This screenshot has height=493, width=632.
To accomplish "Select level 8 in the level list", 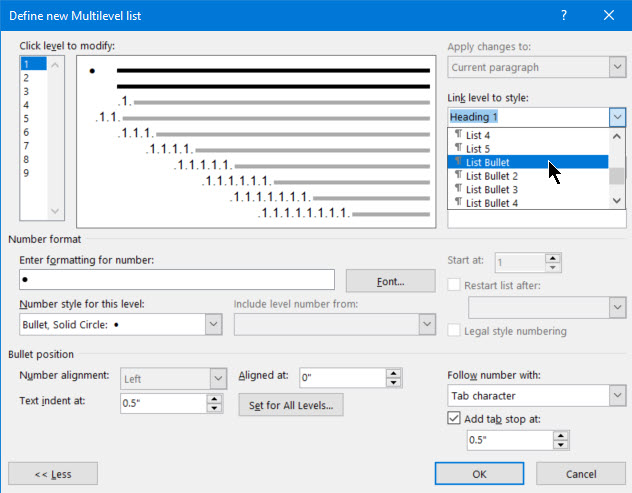I will [x=34, y=159].
